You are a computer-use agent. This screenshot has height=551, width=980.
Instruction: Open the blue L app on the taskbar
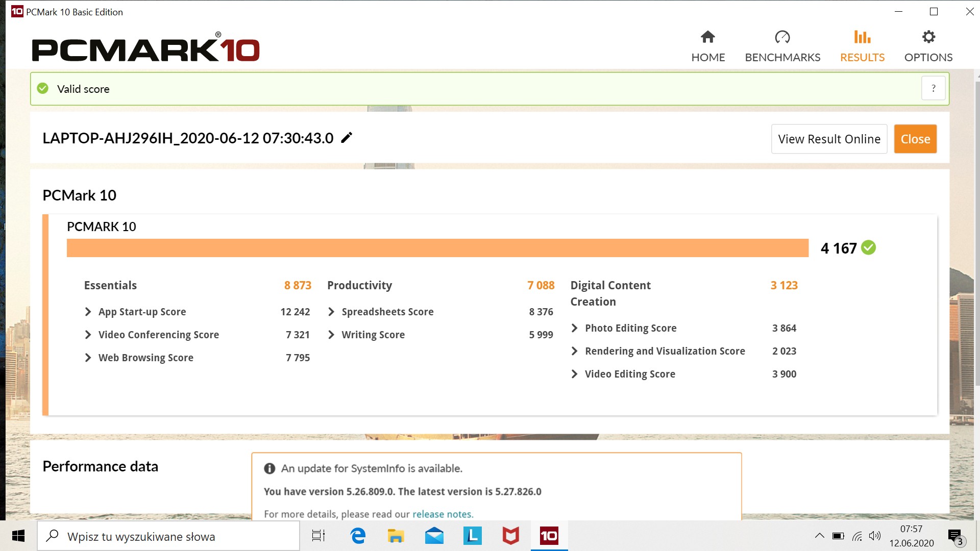[473, 536]
